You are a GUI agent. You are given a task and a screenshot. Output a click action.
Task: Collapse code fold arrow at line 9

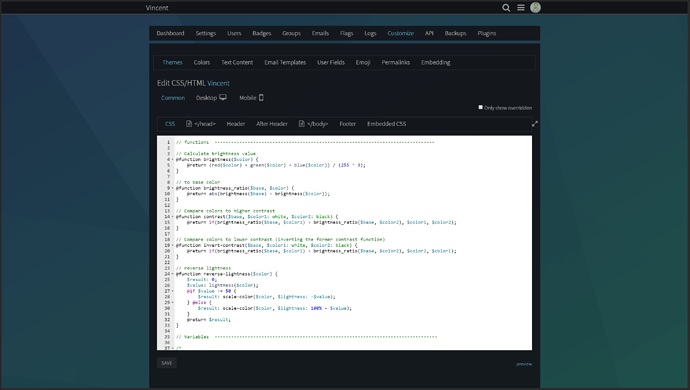point(172,188)
